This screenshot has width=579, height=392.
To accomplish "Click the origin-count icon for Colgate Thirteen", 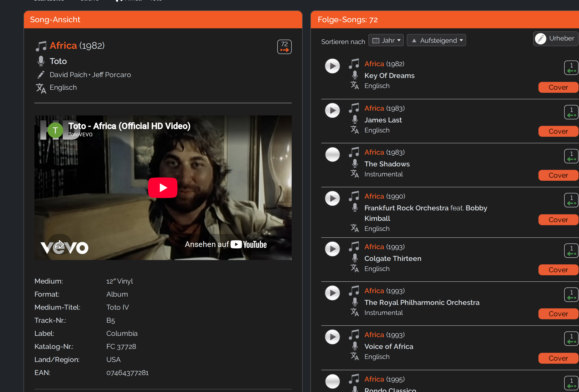I will point(571,251).
